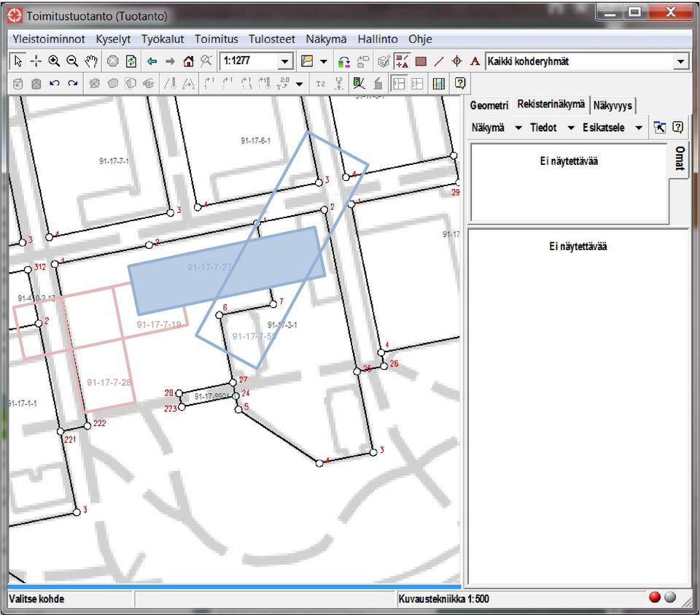700x615 pixels.
Task: Open the Tulosteet menu
Action: pyautogui.click(x=272, y=39)
